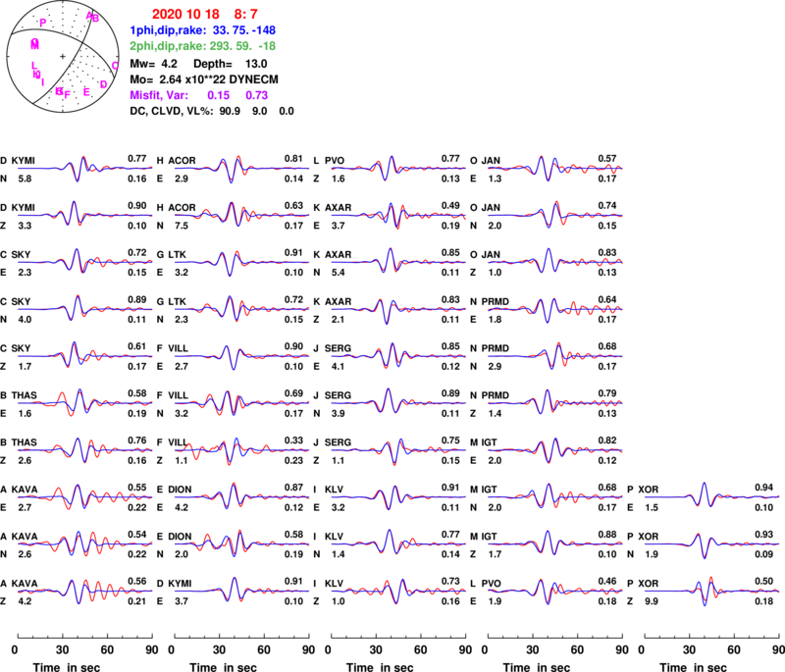Click the JAN E waveform trace

[555, 168]
